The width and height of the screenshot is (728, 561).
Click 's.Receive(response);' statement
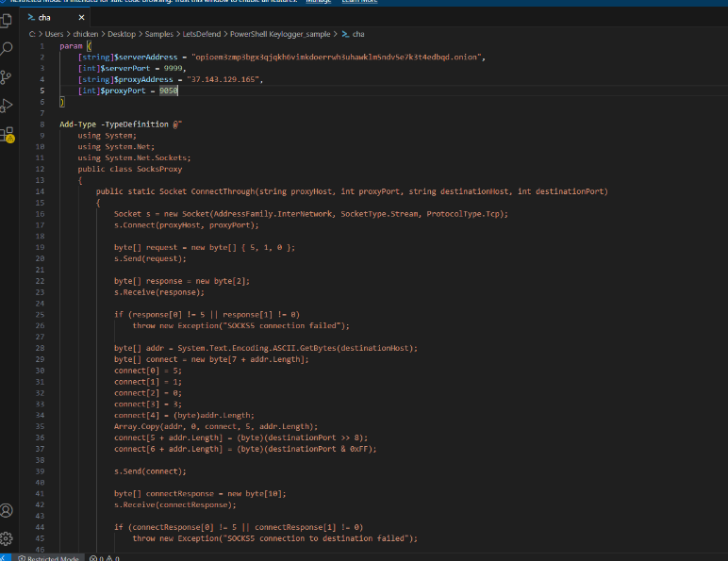[x=159, y=292]
